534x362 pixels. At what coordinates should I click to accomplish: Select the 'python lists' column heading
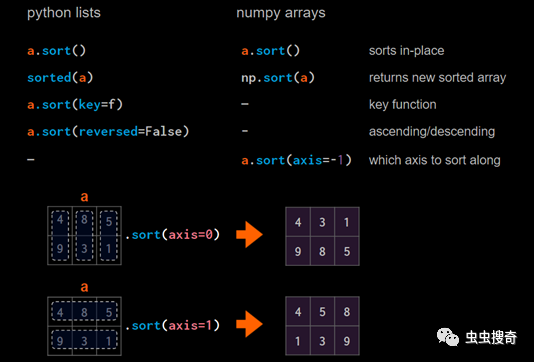pyautogui.click(x=64, y=13)
